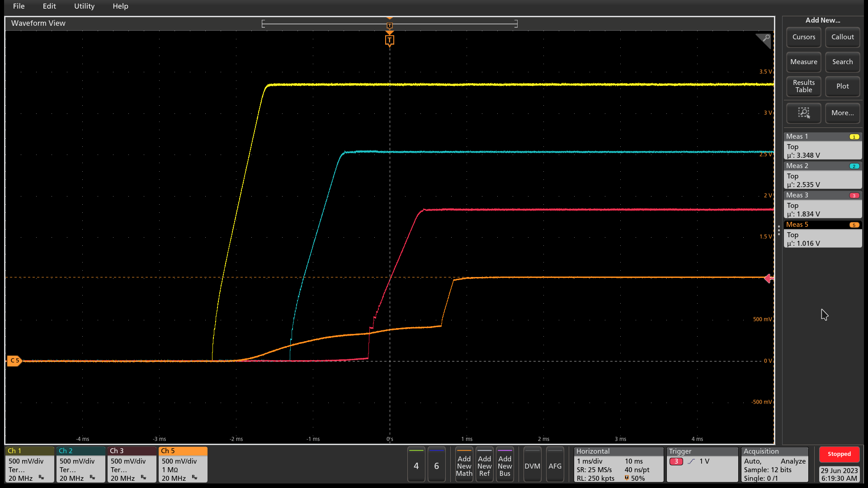Click the trigger source 3 badge
868x488 pixels.
coord(676,461)
